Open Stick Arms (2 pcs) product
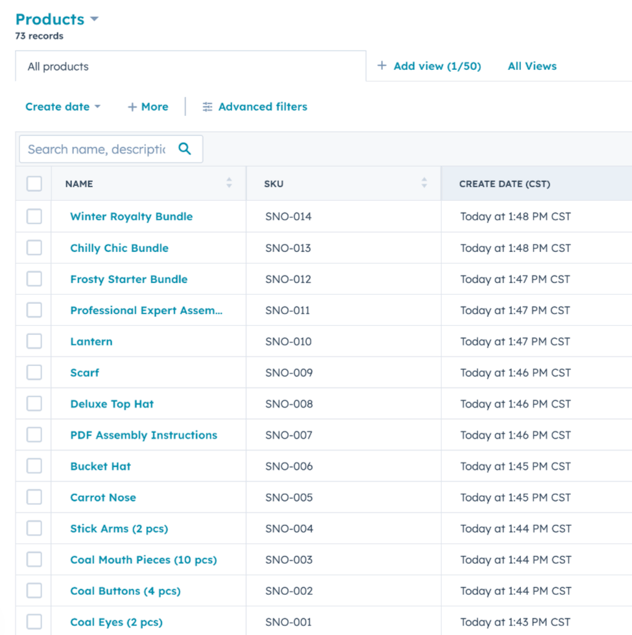Screen dimensions: 632x635 click(119, 528)
